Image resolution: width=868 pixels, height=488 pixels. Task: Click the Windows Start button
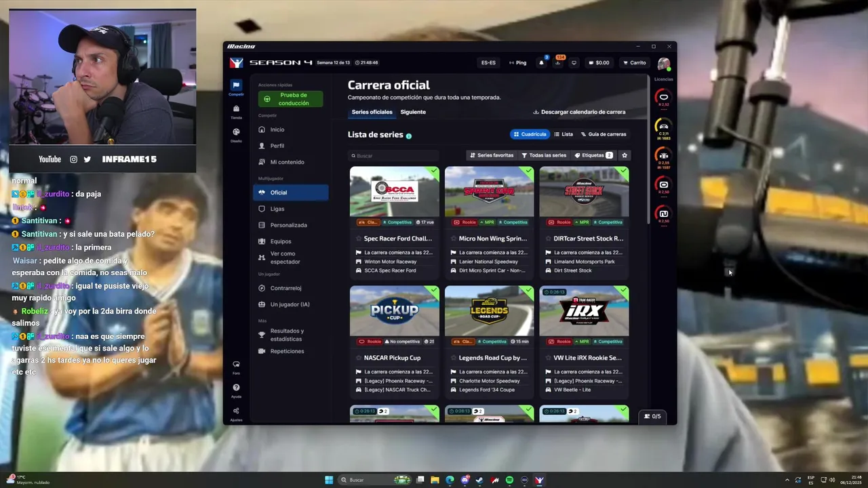pos(329,480)
